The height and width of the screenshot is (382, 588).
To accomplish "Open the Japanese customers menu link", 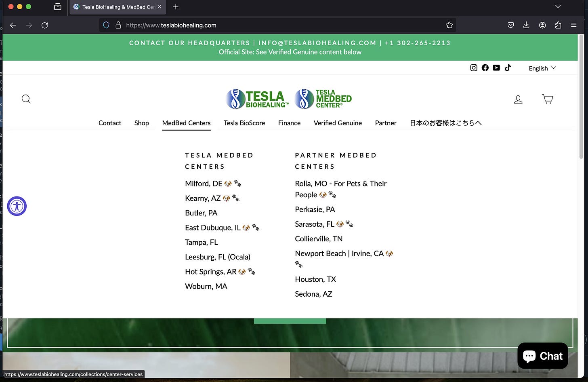I will [446, 123].
